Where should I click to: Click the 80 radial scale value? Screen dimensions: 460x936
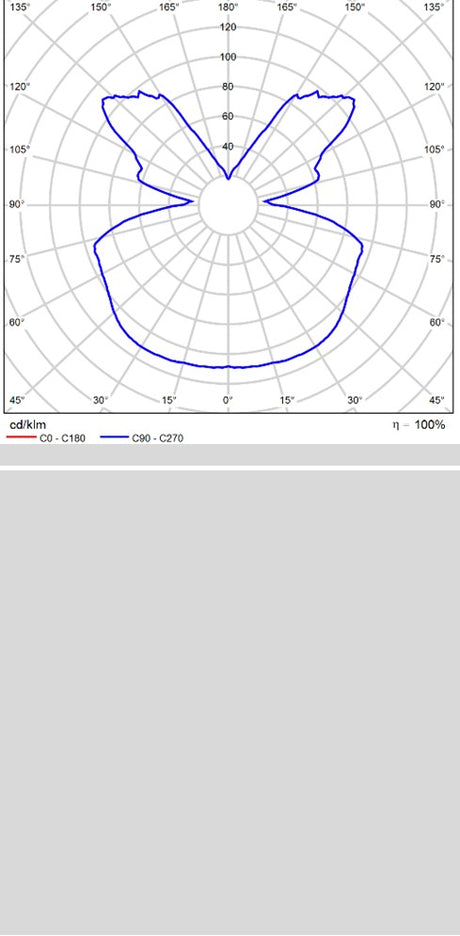coord(228,87)
